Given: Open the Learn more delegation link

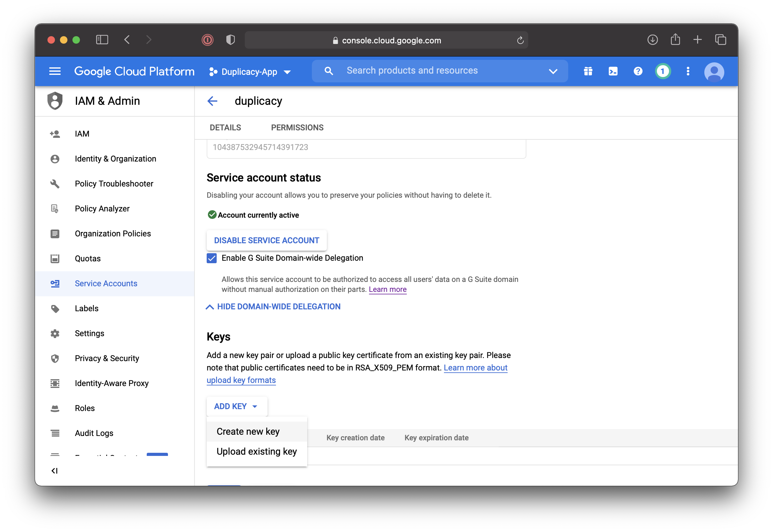Looking at the screenshot, I should [387, 289].
